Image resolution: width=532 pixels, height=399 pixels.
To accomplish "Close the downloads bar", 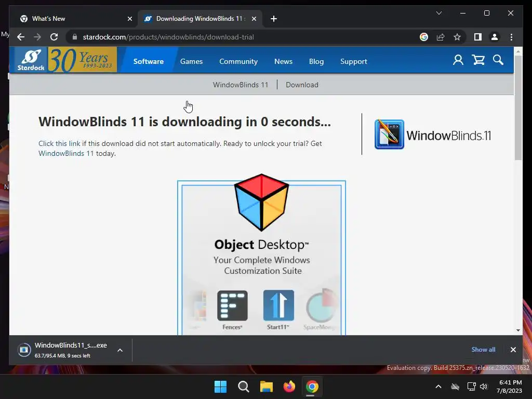I will click(513, 350).
